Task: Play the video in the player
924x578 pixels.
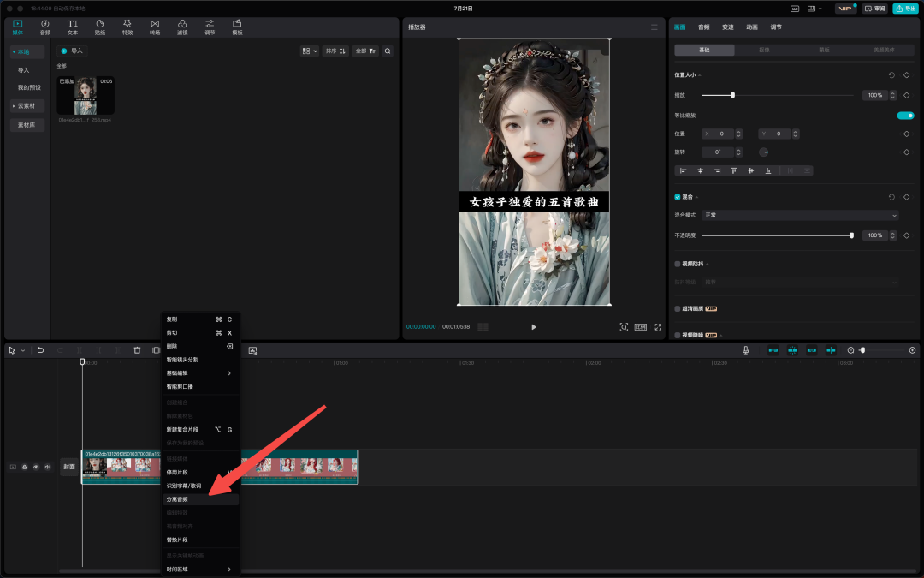Action: [533, 327]
